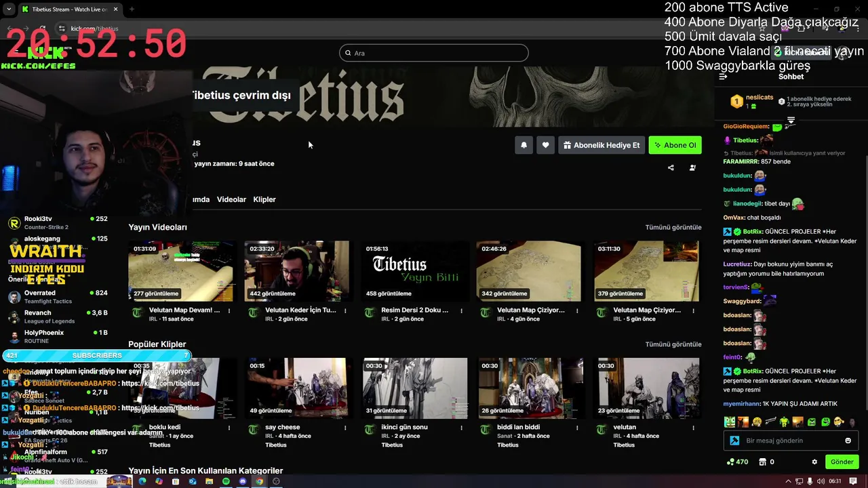Click the 'biddi lan biddi' clip title
Image resolution: width=868 pixels, height=488 pixels.
[519, 427]
